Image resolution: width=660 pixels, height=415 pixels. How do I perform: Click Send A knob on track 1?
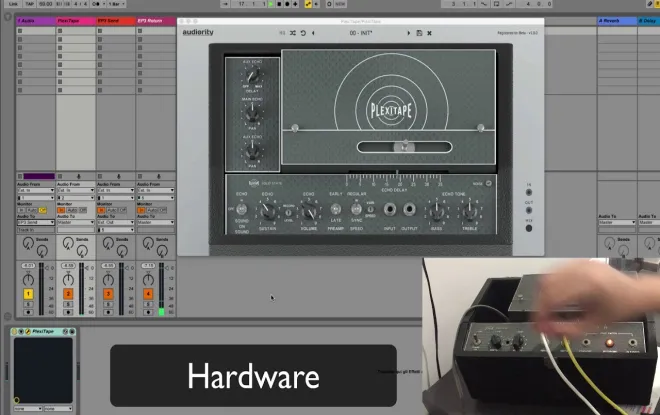[28, 243]
